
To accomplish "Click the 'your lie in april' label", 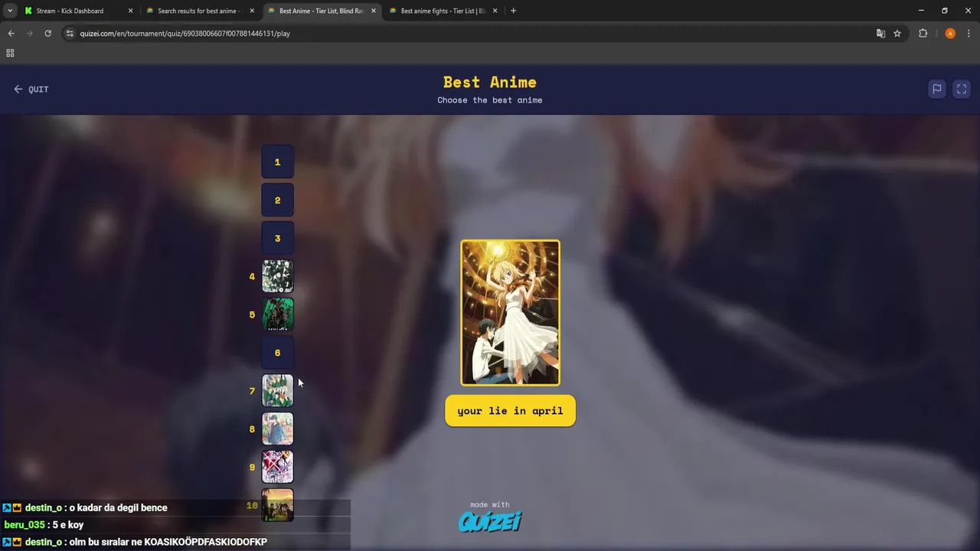I will pos(510,411).
